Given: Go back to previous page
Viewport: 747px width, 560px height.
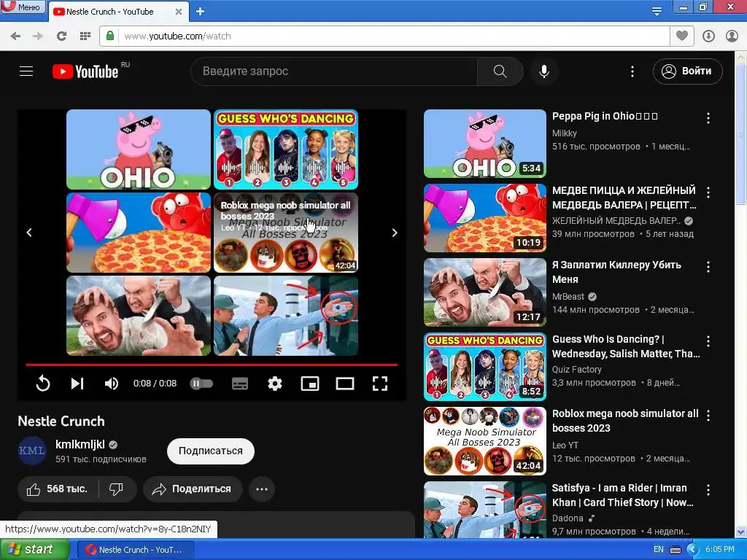Looking at the screenshot, I should (x=15, y=36).
